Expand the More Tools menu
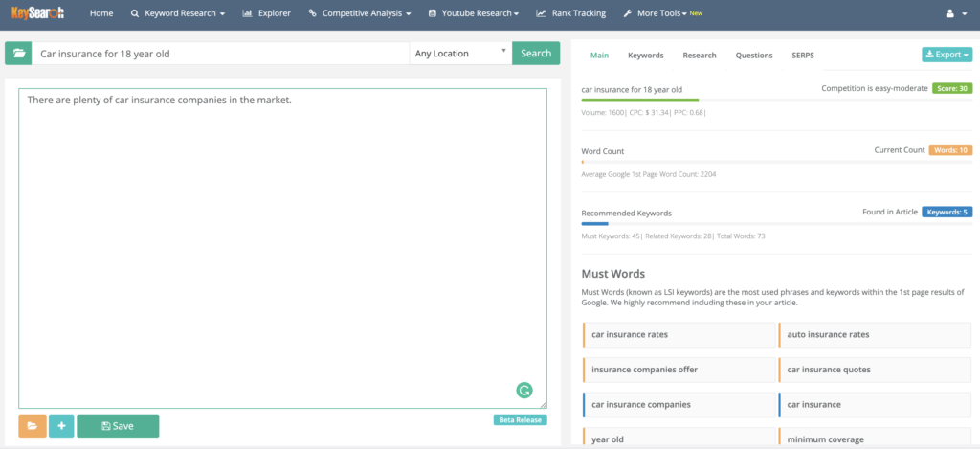Screen dimensions: 980x450 pyautogui.click(x=662, y=13)
